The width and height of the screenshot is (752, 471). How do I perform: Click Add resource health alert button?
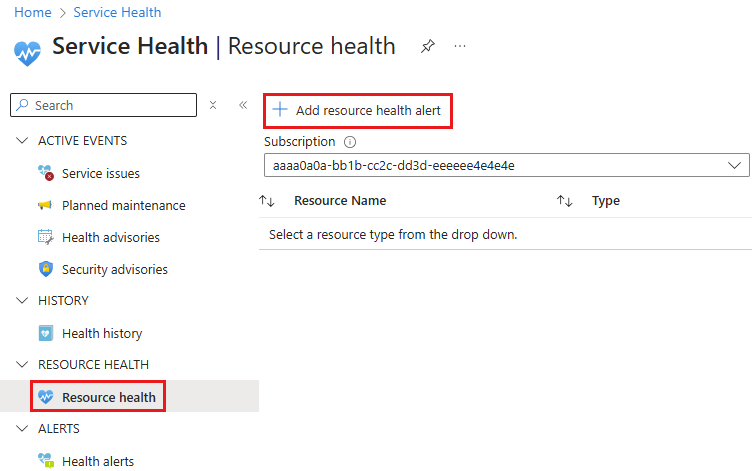point(358,111)
